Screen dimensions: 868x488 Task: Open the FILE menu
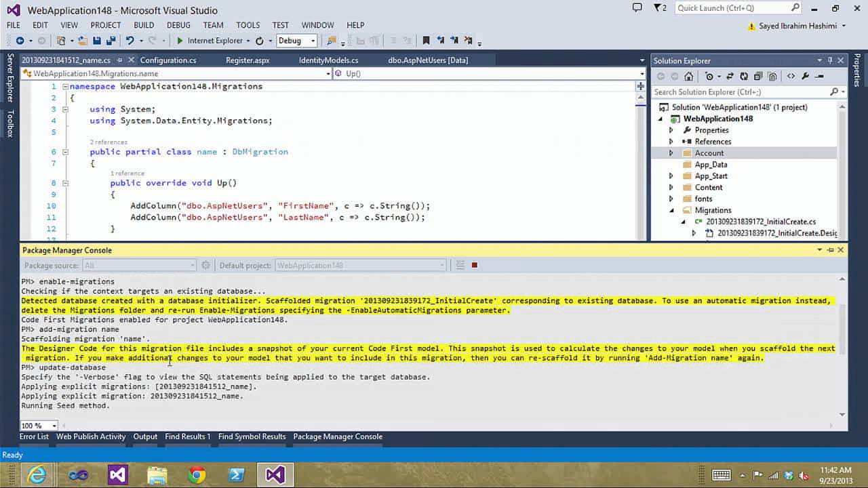(x=14, y=25)
